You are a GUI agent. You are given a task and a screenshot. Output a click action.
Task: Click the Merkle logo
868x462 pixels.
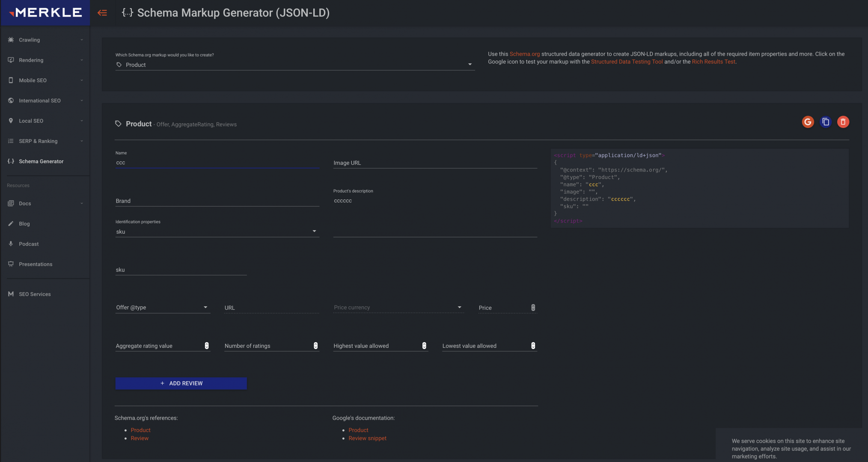45,12
